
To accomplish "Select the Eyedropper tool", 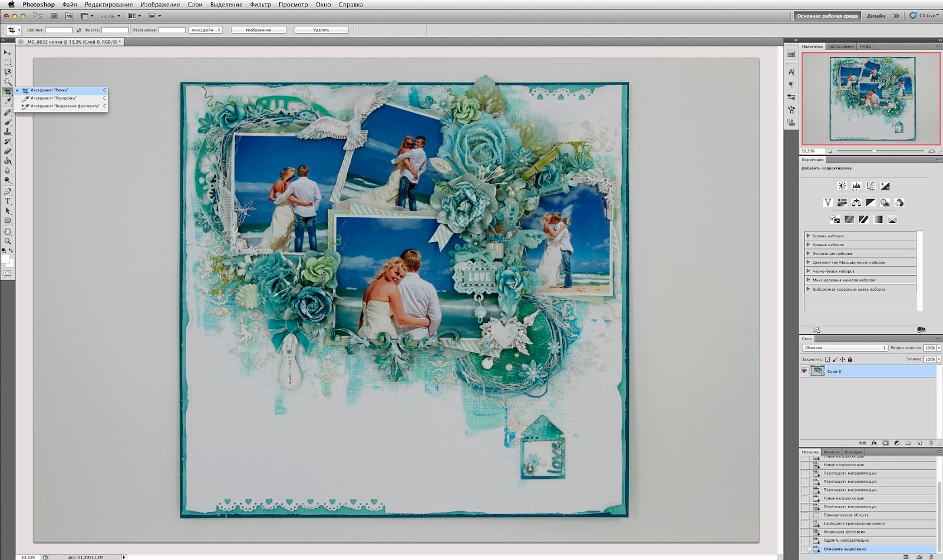I will [8, 101].
